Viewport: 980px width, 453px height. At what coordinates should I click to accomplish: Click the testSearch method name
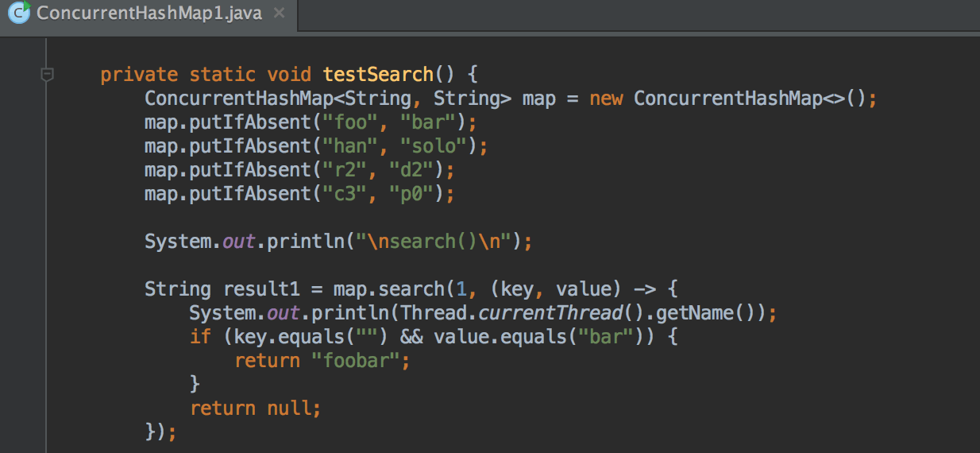[x=378, y=75]
